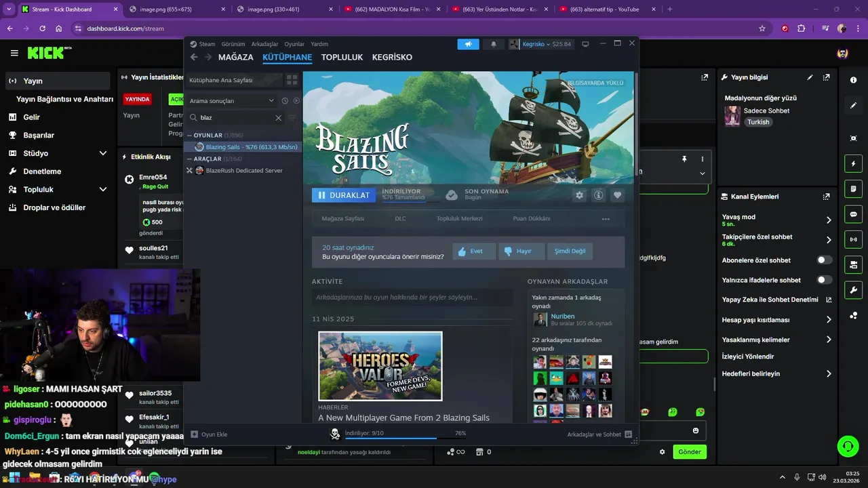
Task: Open Blazing Sails manage gear settings
Action: (x=579, y=195)
